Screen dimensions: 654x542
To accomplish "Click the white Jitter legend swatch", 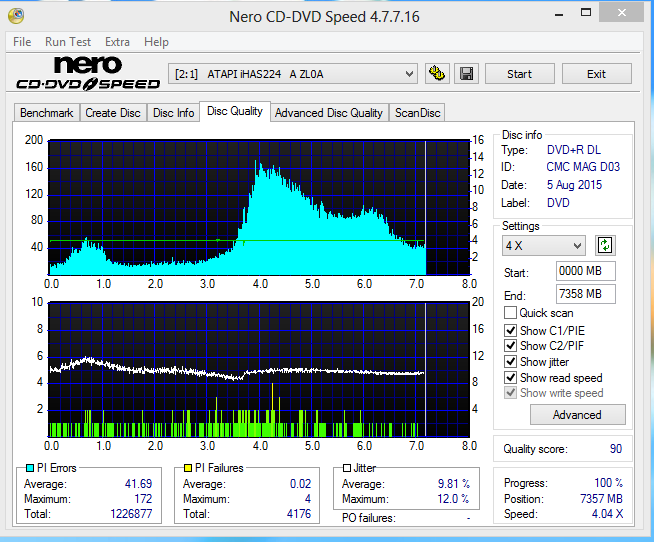I will point(347,468).
